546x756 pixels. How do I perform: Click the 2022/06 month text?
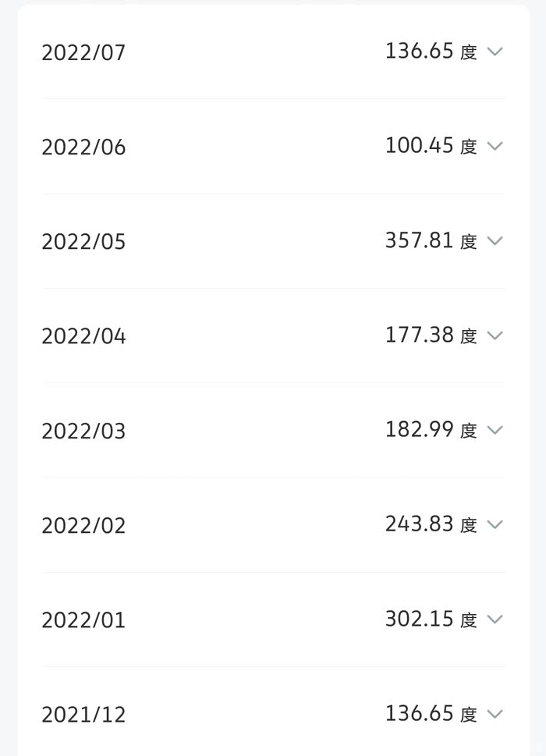[83, 147]
